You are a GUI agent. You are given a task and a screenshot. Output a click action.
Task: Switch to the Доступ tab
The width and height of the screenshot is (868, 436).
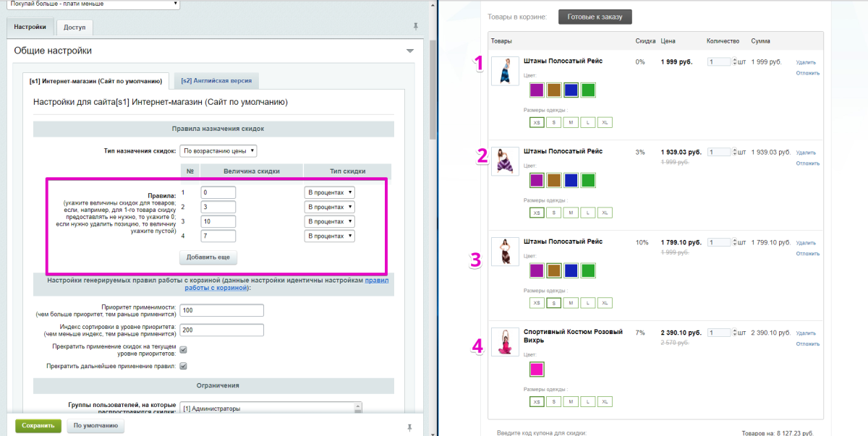tap(74, 27)
